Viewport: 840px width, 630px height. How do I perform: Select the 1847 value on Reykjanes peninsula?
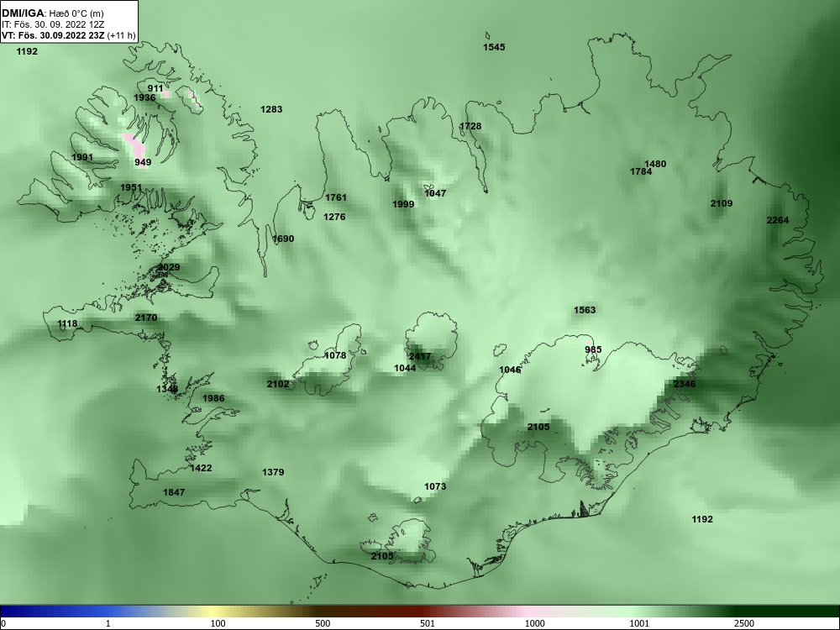pos(174,492)
